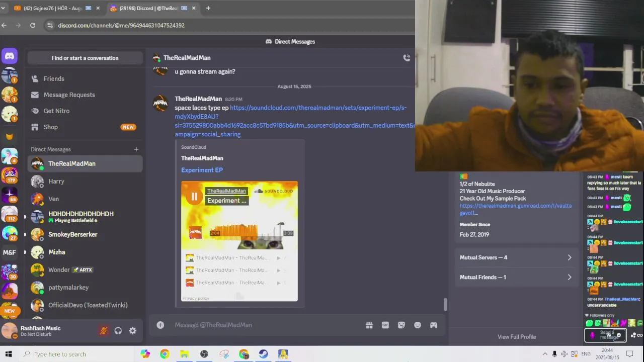644x362 pixels.
Task: Toggle deafen headphones icon
Action: pos(118,331)
